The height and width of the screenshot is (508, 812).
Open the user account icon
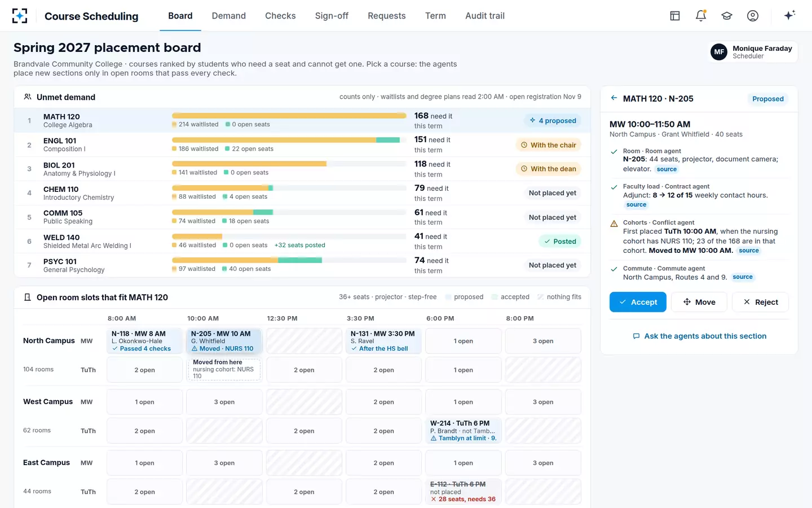[x=753, y=16]
